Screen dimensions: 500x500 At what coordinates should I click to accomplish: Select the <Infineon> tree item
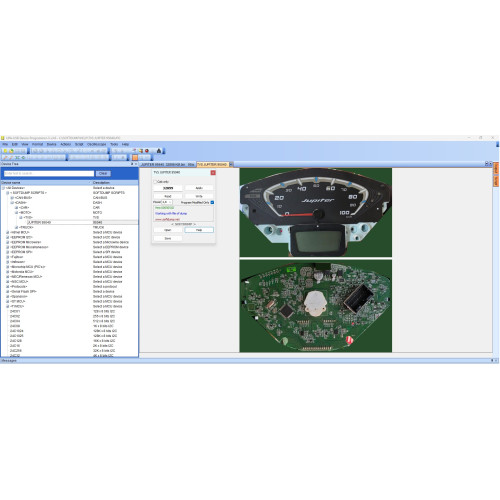[18, 262]
